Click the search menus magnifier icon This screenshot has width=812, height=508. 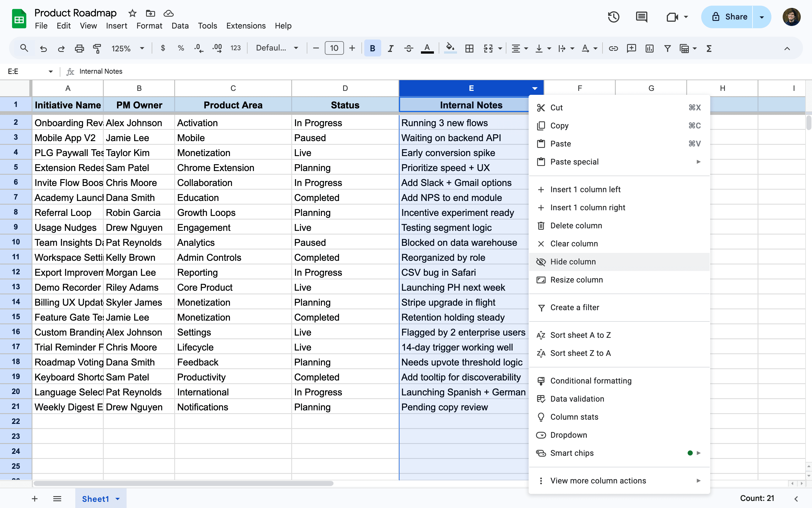tap(24, 48)
